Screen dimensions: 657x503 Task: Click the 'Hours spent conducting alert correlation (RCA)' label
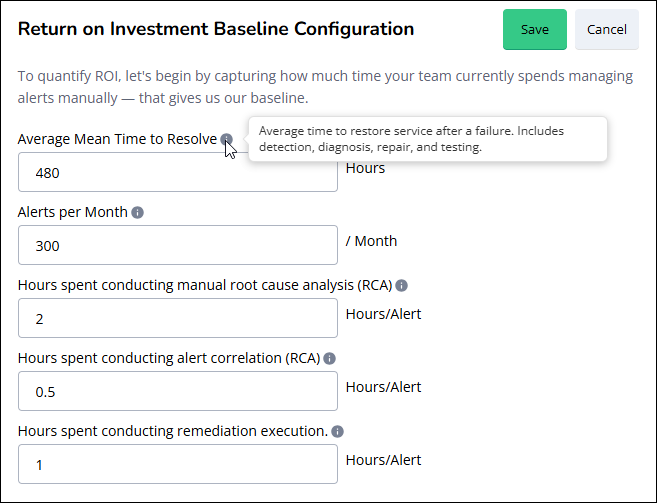click(169, 358)
